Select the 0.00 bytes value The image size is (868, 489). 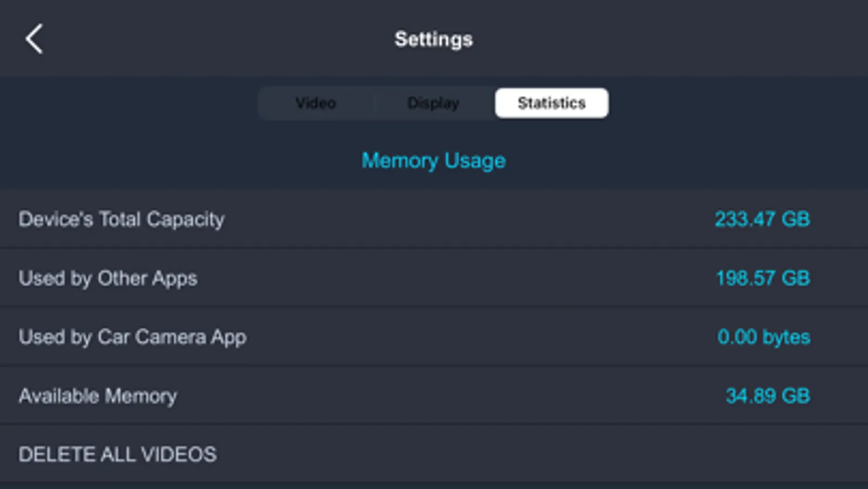[764, 337]
